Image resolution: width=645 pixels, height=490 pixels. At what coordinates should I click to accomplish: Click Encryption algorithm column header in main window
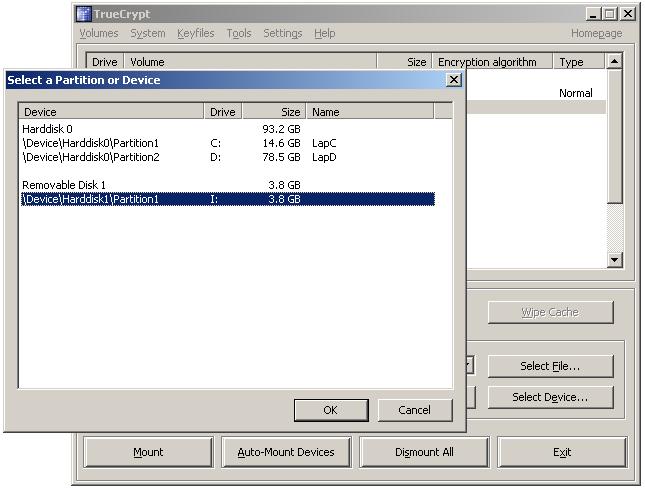492,62
